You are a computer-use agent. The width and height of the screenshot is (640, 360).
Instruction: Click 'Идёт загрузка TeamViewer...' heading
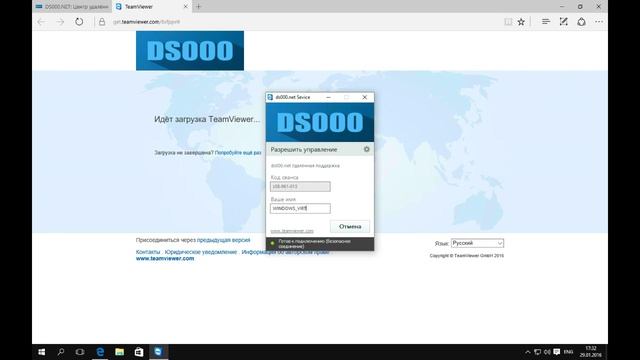point(207,119)
